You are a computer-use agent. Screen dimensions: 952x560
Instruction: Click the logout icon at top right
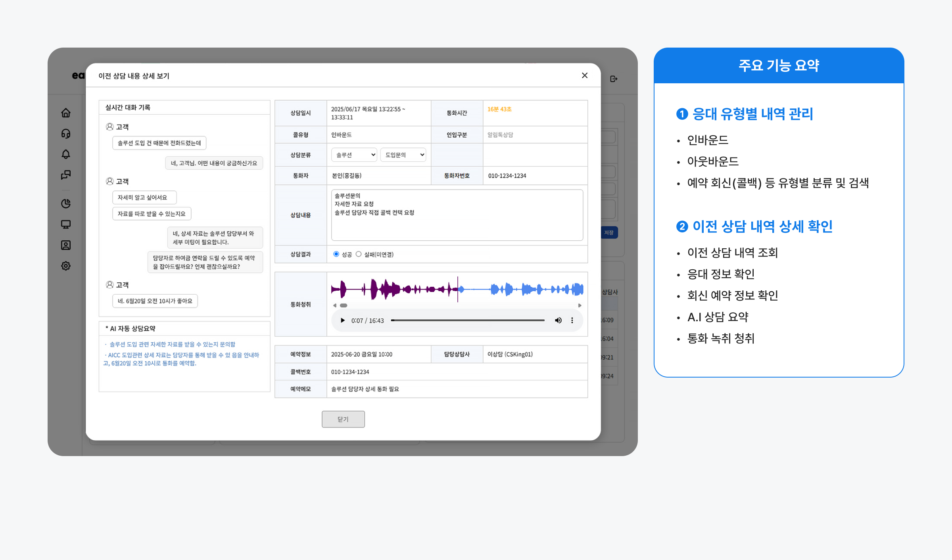pos(614,79)
